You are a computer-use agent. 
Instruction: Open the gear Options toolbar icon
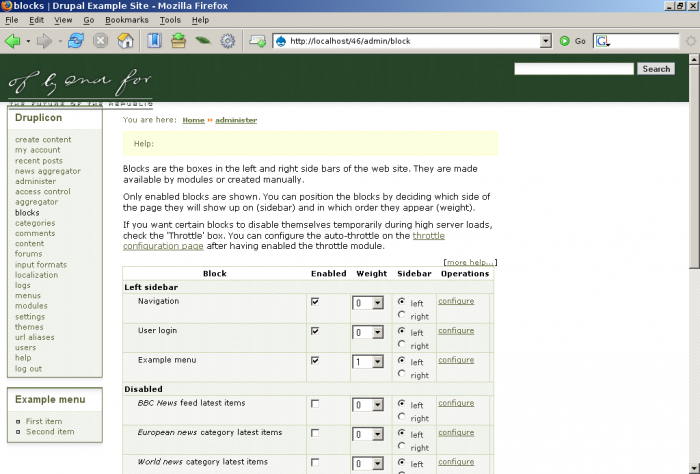tap(228, 41)
